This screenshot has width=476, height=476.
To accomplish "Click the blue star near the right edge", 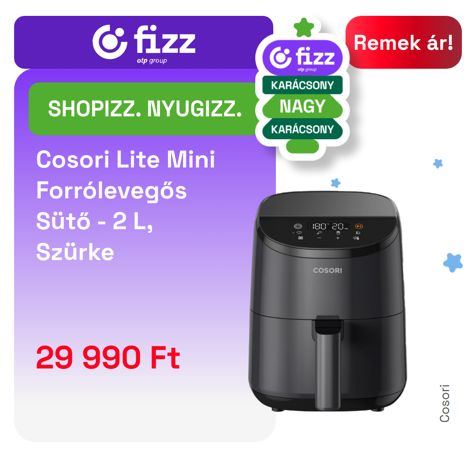I will pos(438,164).
